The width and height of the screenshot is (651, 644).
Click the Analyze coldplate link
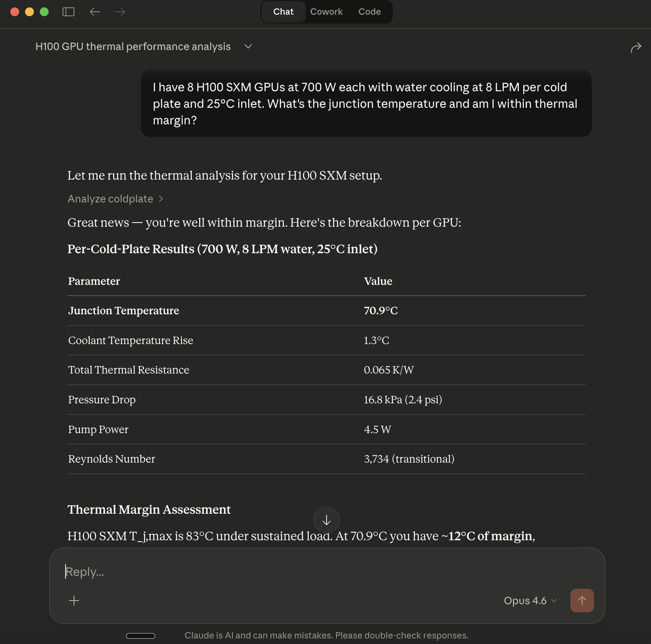pos(110,199)
